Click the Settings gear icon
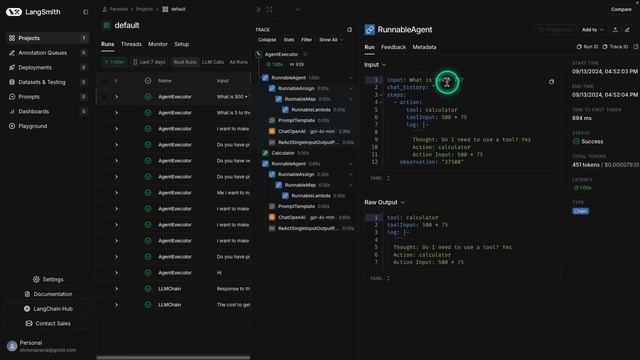 coord(36,280)
